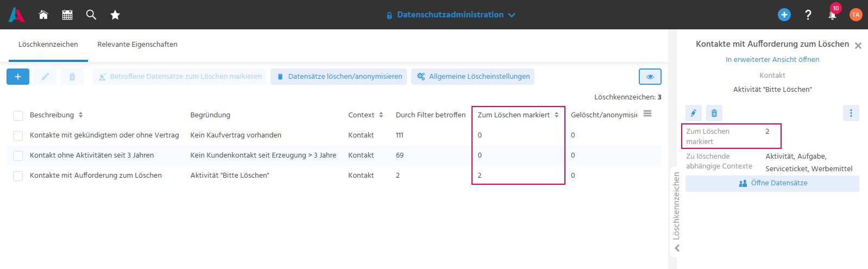This screenshot has height=269, width=868.
Task: Select table cell Aktivität "Bitte Löschen"
Action: (230, 176)
